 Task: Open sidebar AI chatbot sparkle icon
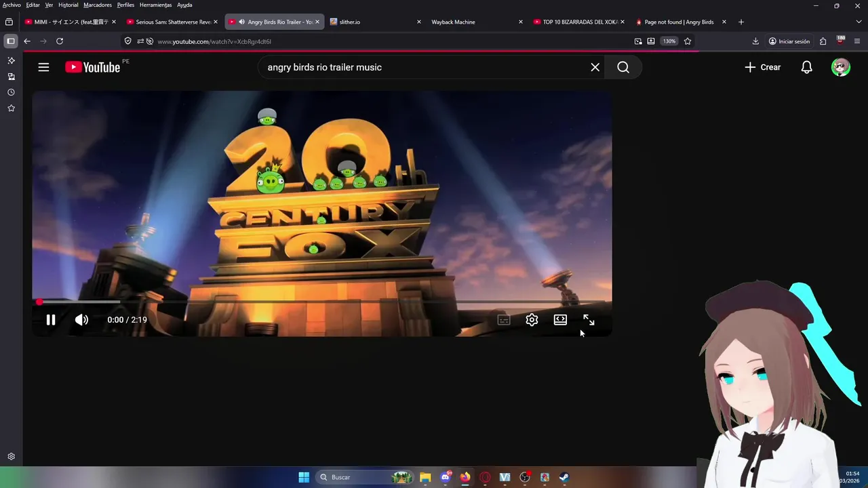[11, 60]
